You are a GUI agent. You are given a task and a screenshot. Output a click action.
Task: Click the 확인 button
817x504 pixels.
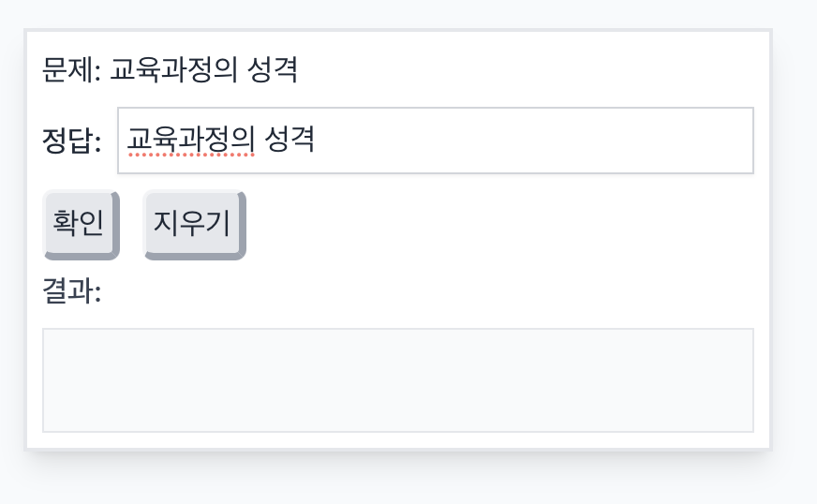coord(81,225)
